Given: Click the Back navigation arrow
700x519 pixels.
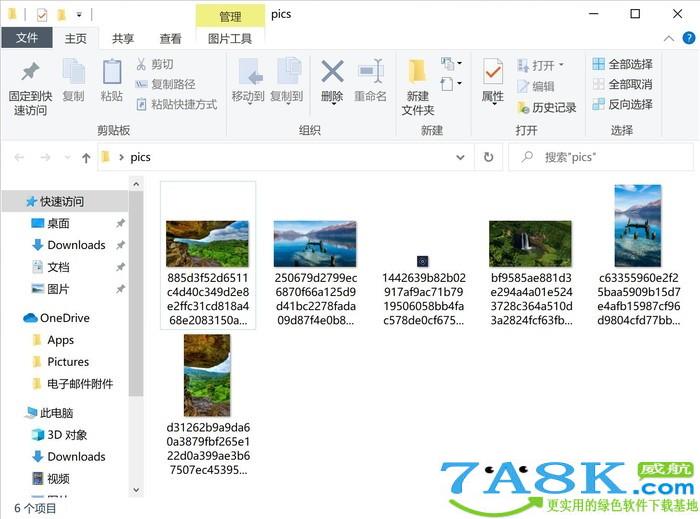Looking at the screenshot, I should (19, 158).
